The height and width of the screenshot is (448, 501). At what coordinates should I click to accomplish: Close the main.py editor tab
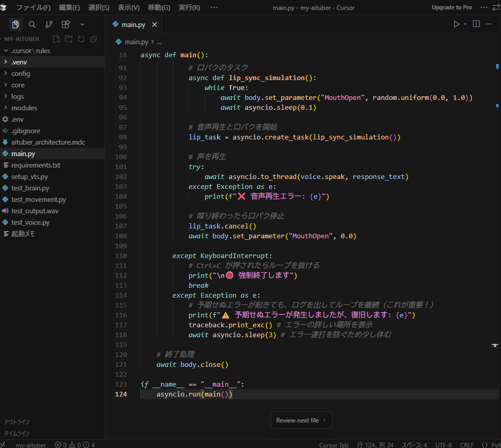[155, 25]
